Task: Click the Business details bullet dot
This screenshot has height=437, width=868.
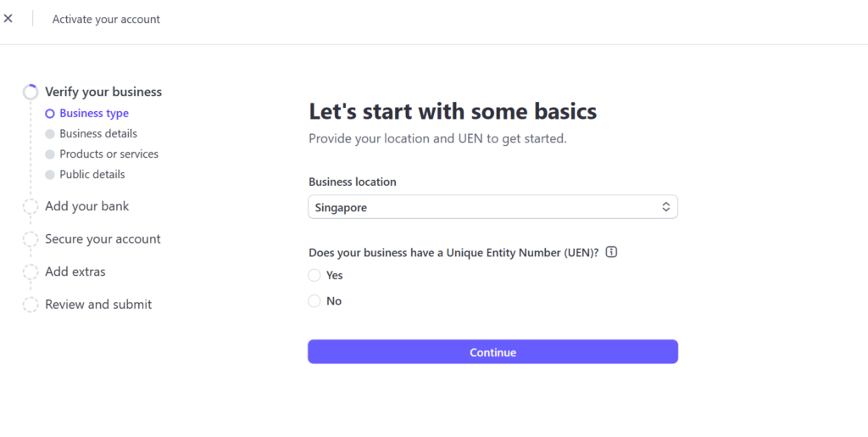Action: click(x=50, y=134)
